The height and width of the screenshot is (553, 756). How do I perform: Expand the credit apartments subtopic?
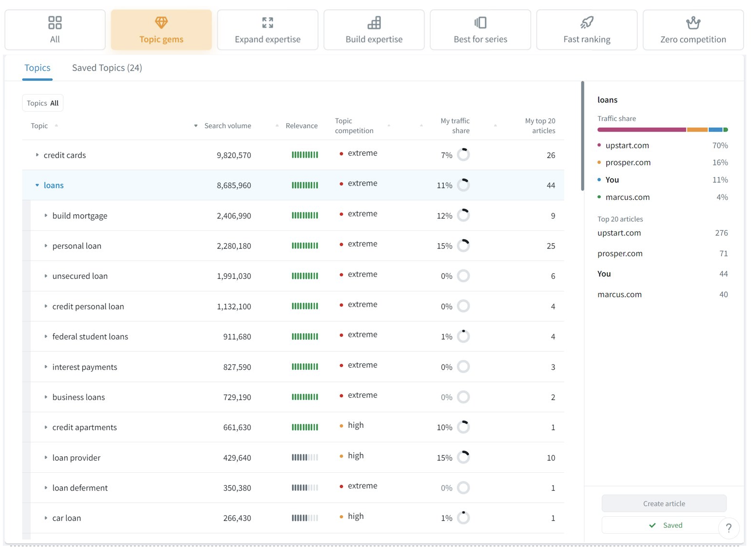click(x=46, y=427)
